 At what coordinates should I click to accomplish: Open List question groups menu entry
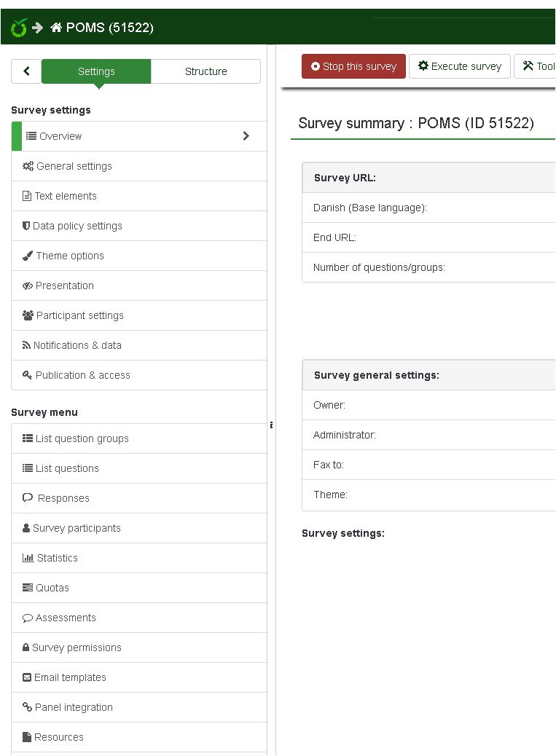tap(82, 438)
